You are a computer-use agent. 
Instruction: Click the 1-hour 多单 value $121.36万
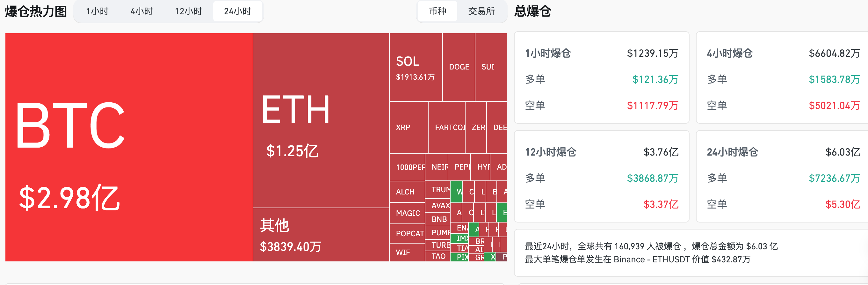[655, 79]
